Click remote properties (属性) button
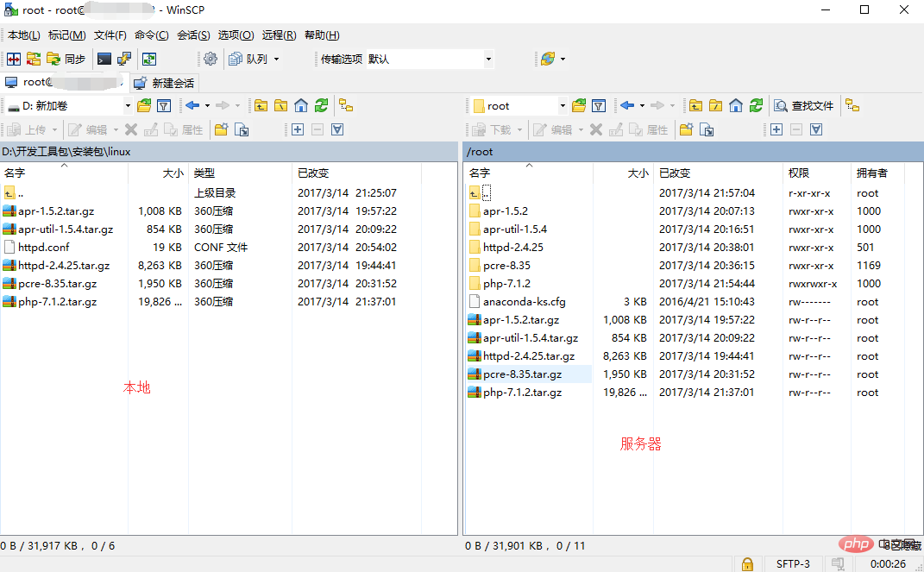Screen dimensions: 924x572 648,129
